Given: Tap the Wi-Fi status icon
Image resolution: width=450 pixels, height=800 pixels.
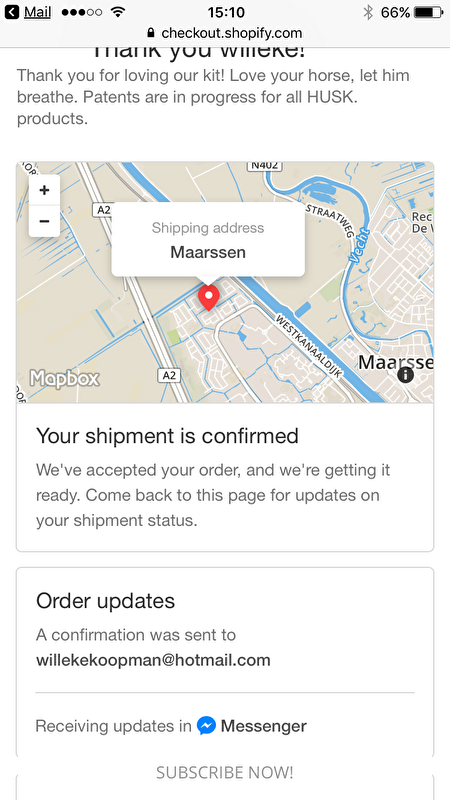Looking at the screenshot, I should point(118,12).
